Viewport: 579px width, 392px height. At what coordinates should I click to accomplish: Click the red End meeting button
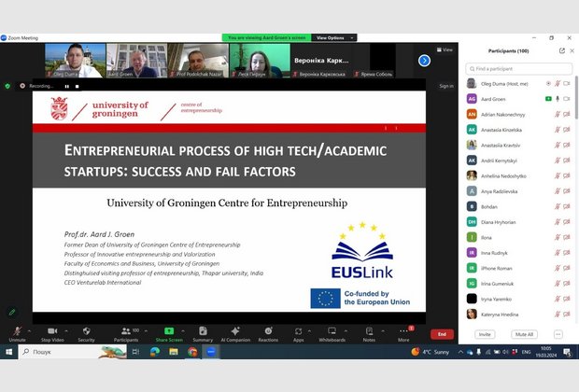(442, 334)
